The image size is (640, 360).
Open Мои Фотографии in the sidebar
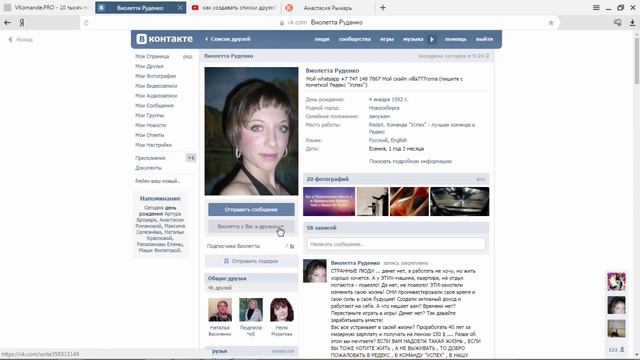coord(156,76)
